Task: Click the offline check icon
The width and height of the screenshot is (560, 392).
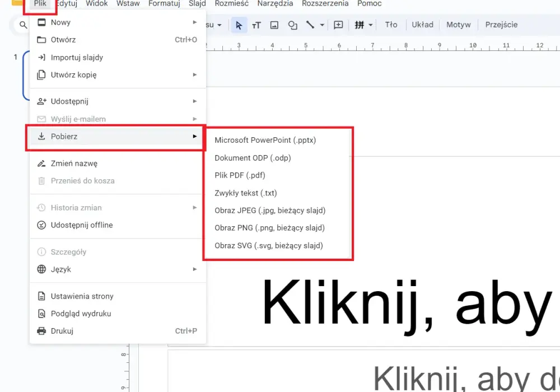Action: (x=41, y=225)
